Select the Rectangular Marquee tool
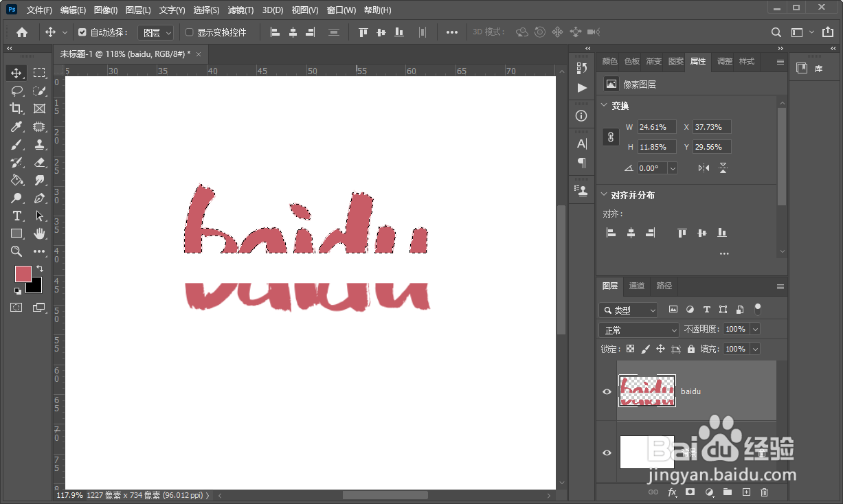The image size is (843, 504). (40, 73)
